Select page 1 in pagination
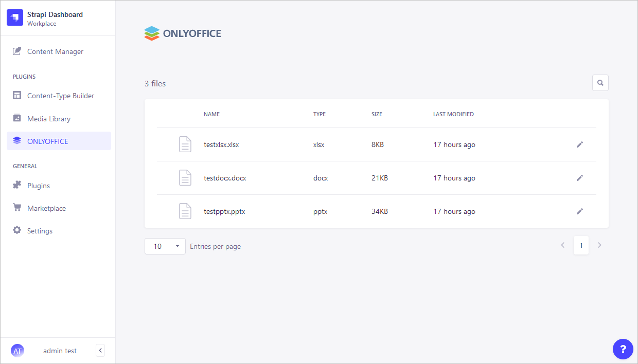638x364 pixels. 581,246
